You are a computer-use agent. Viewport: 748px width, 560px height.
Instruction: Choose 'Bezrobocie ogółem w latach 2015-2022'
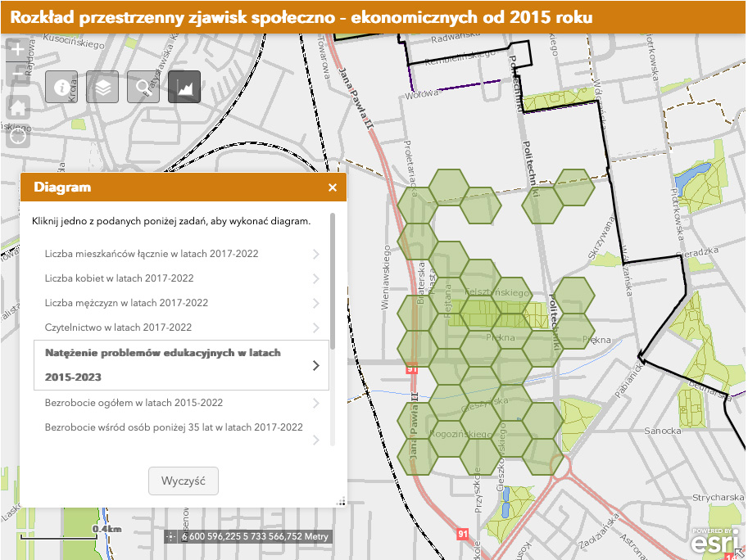pyautogui.click(x=134, y=403)
